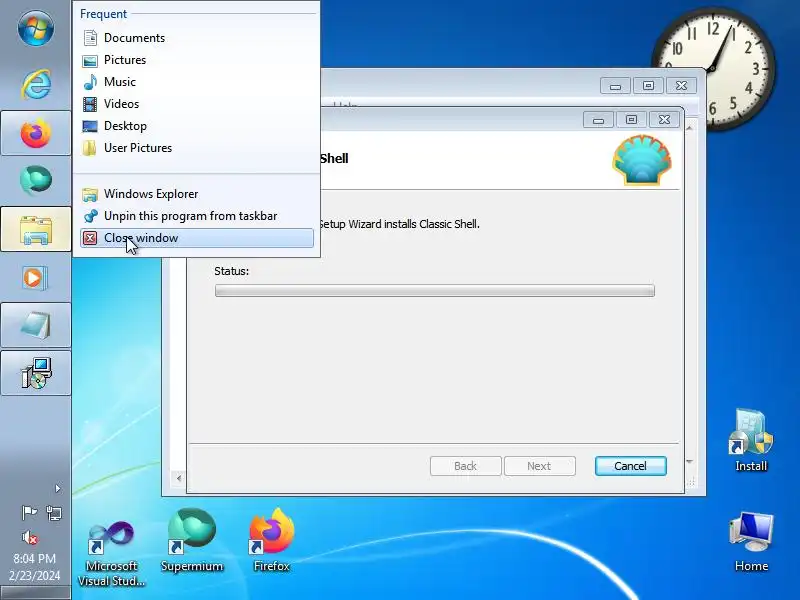Screen dimensions: 800x600
Task: Open Firefox from the taskbar
Action: click(x=36, y=133)
